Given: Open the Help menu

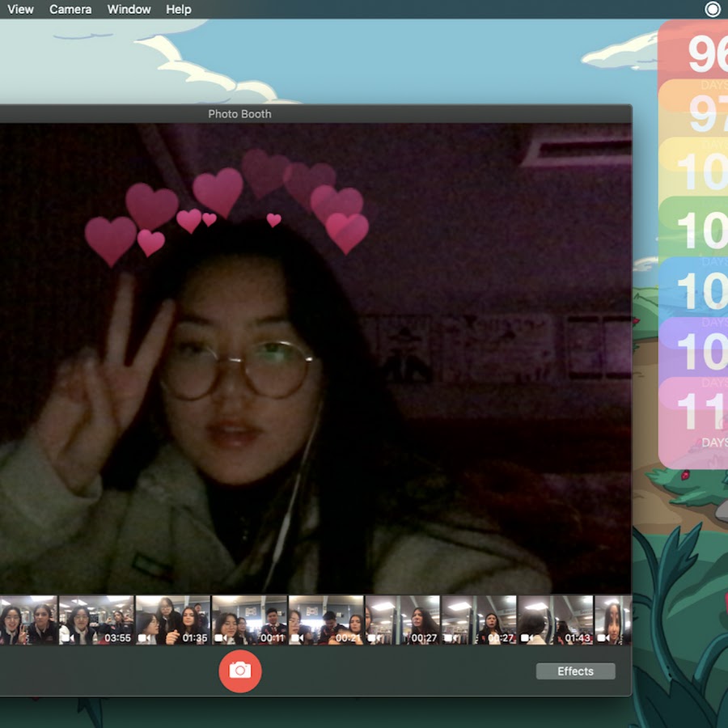Looking at the screenshot, I should tap(179, 9).
